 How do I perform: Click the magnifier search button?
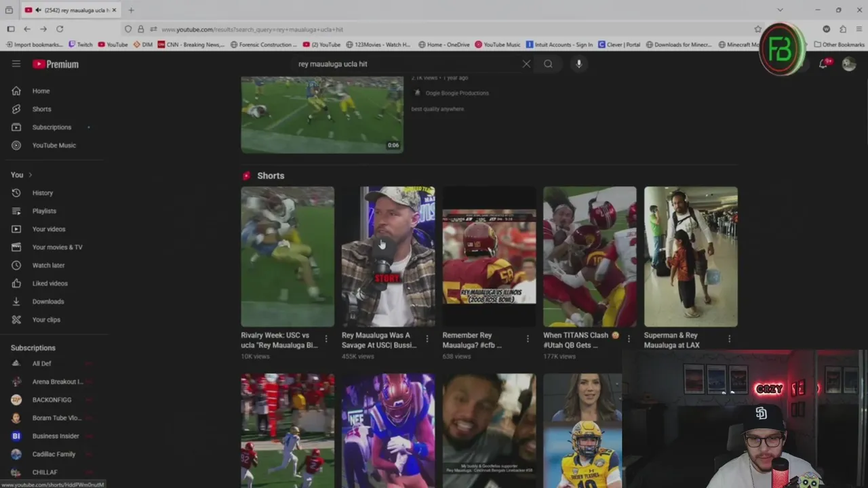click(x=548, y=64)
